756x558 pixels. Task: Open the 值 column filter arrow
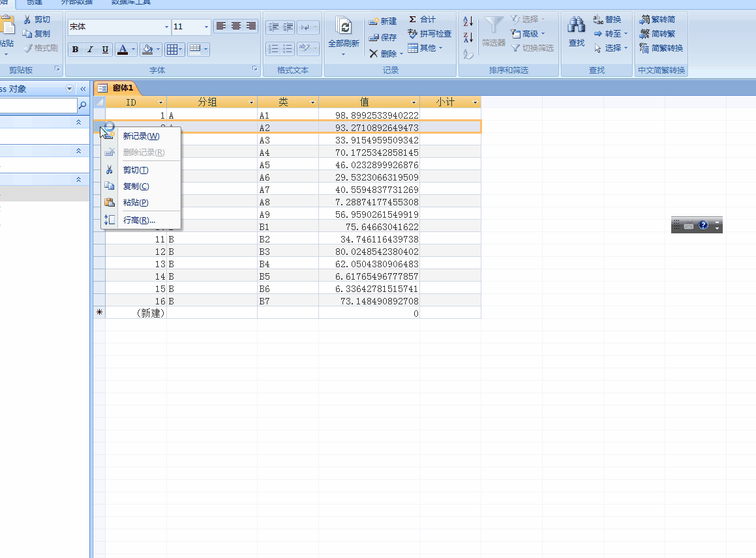coord(414,102)
